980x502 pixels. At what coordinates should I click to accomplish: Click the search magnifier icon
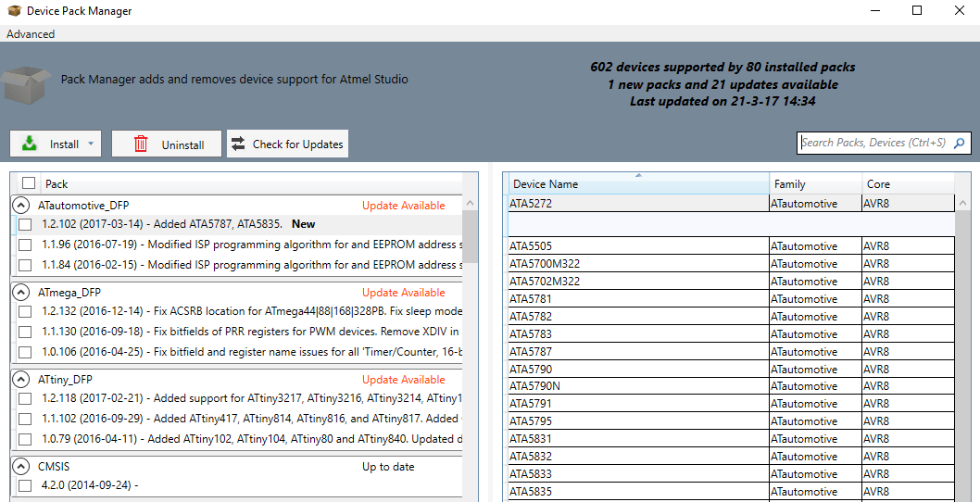tap(960, 143)
